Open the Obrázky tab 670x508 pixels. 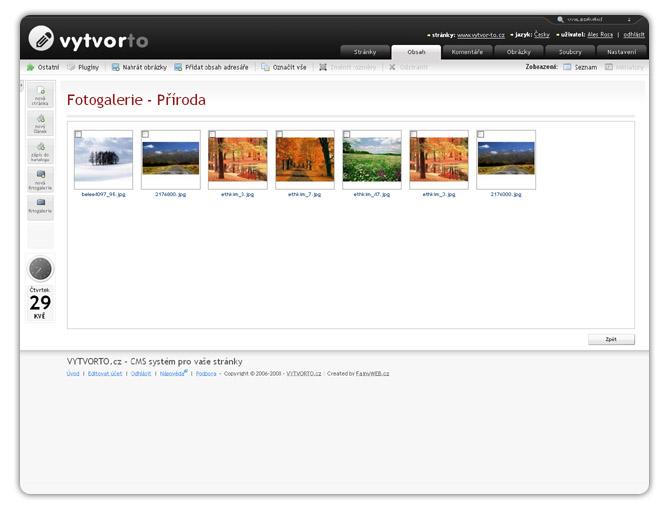pyautogui.click(x=519, y=52)
